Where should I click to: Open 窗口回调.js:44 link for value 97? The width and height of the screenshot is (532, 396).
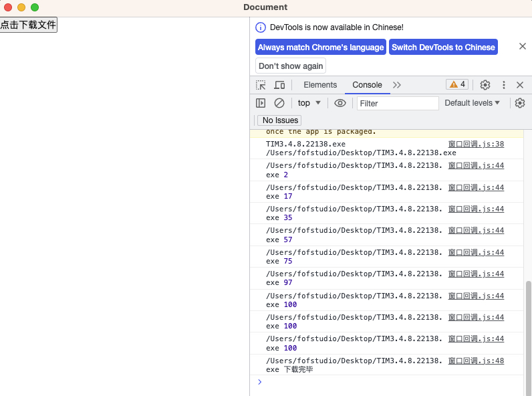(476, 274)
